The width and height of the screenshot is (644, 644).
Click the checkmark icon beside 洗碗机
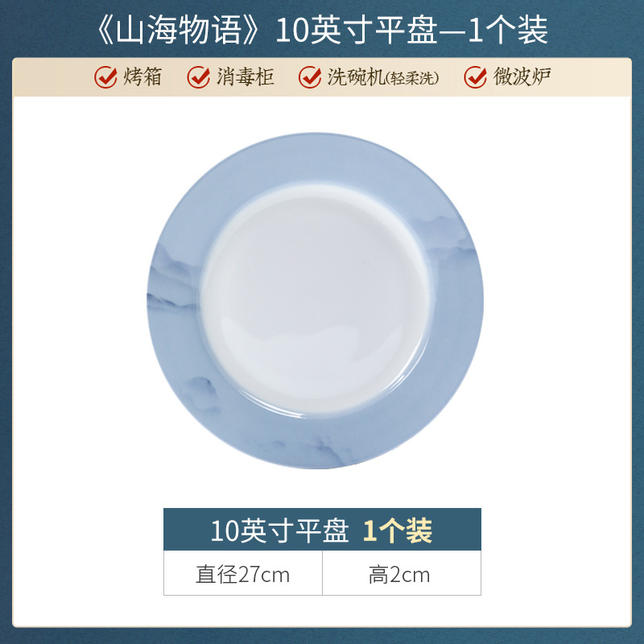pos(310,77)
